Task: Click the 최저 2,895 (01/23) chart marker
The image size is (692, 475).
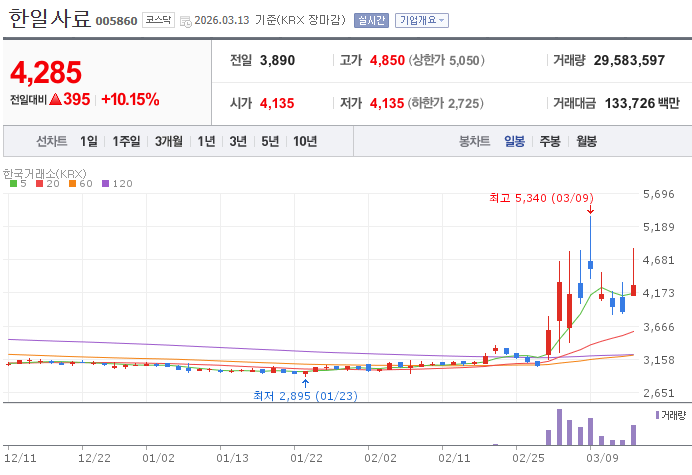Action: [305, 396]
